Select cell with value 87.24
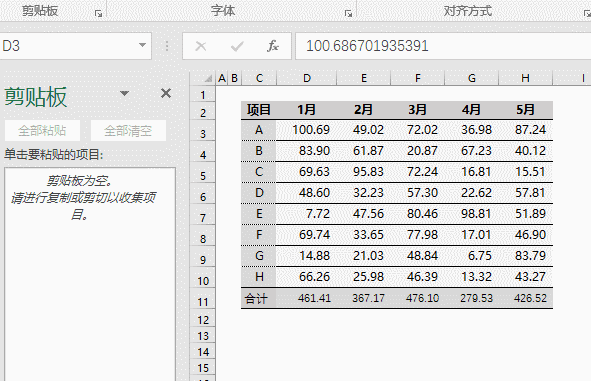Viewport: 591px width, 381px height. click(525, 130)
